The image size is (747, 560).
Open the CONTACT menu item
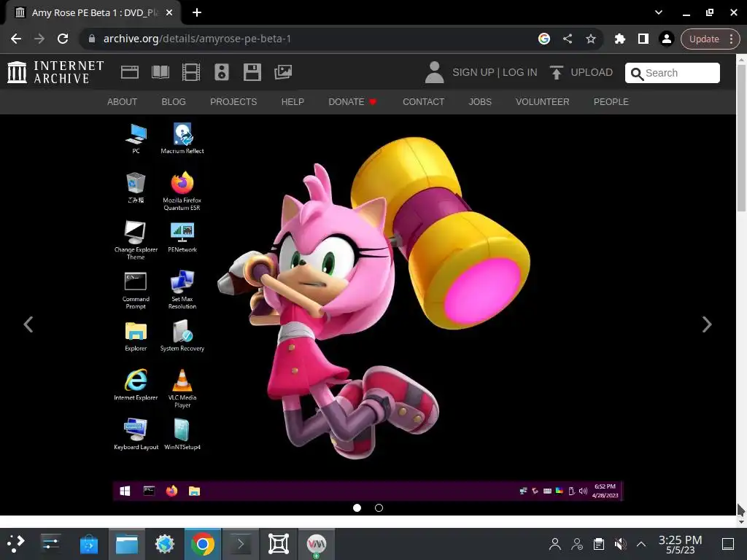pyautogui.click(x=424, y=102)
